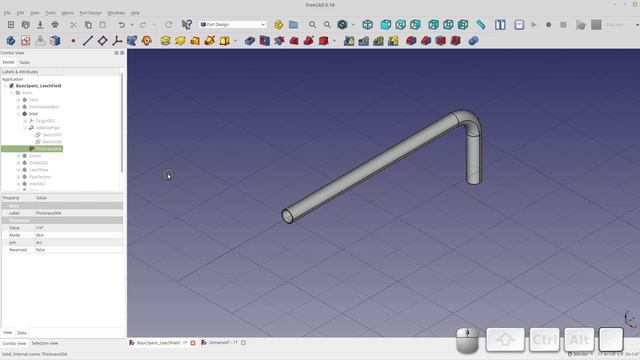Open the Macro menu
Image resolution: width=640 pixels, height=360 pixels.
[67, 13]
